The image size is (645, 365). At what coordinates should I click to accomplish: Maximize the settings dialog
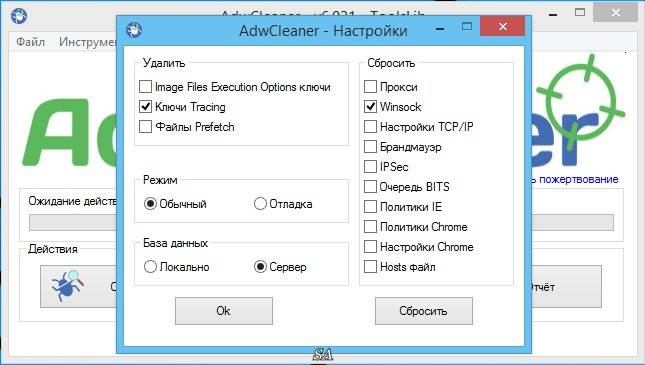[466, 27]
